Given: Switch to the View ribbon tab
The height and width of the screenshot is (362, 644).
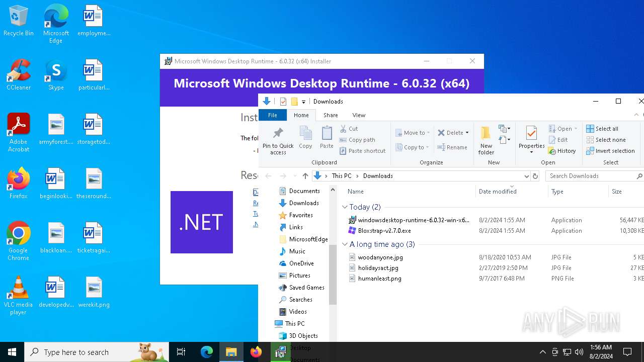Looking at the screenshot, I should click(359, 115).
